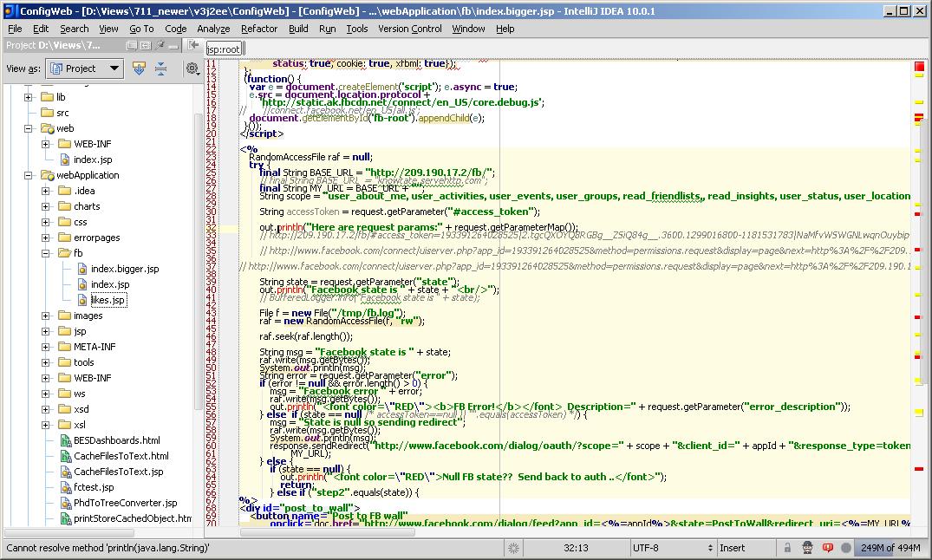The image size is (932, 560).
Task: Open the Edit menu
Action: [41, 29]
